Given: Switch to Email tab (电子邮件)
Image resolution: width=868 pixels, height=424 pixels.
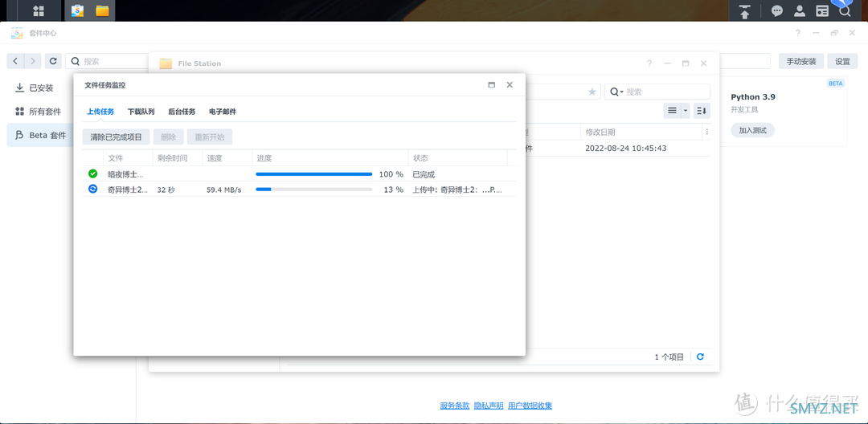Looking at the screenshot, I should [x=223, y=112].
